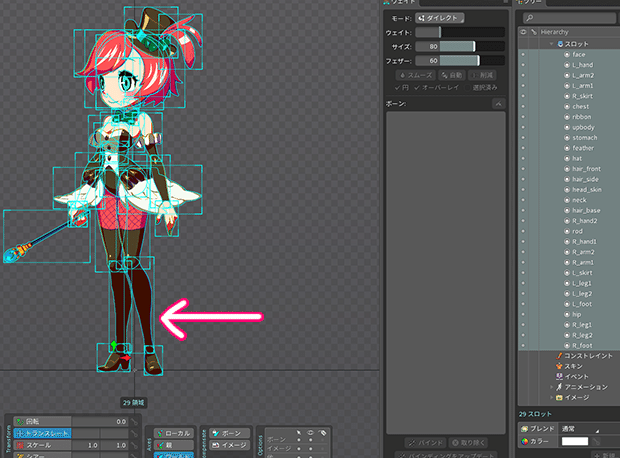Viewport: 620px width, 458px height.
Task: Click the 自動 weights button
Action: tap(452, 75)
